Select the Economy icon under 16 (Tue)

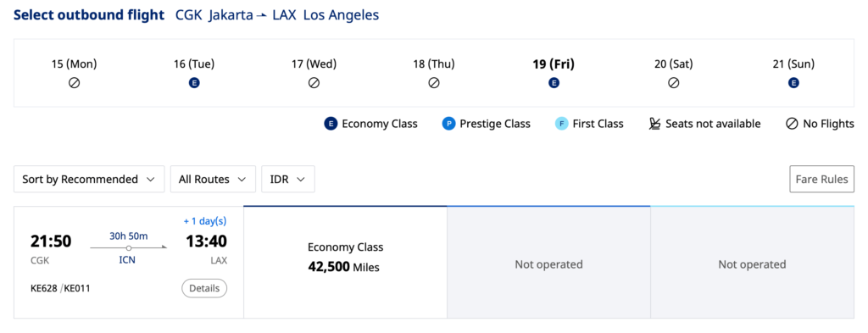pyautogui.click(x=194, y=83)
